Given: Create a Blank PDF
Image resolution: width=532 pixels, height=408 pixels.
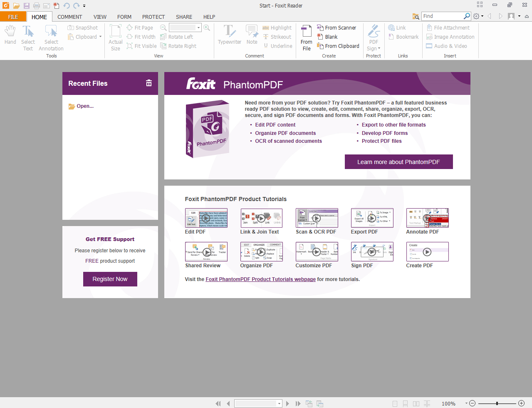Looking at the screenshot, I should point(327,37).
